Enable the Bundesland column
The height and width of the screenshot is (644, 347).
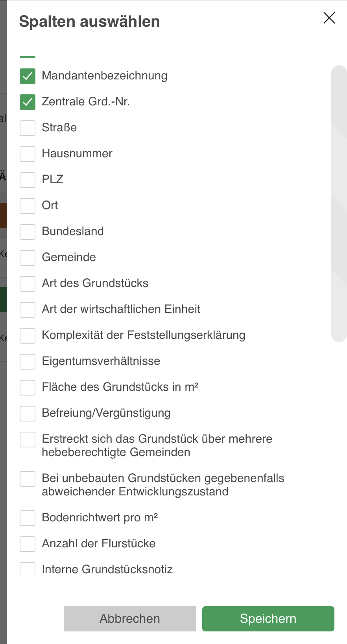pos(28,232)
